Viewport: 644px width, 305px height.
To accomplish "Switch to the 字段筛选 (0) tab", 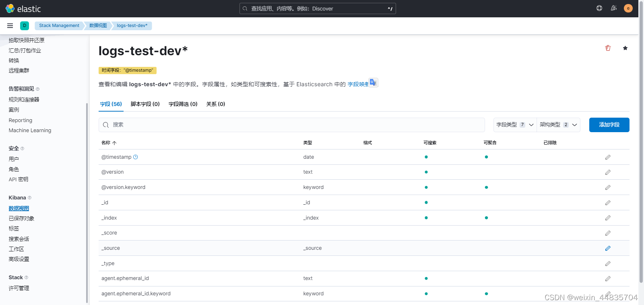I will (x=183, y=104).
